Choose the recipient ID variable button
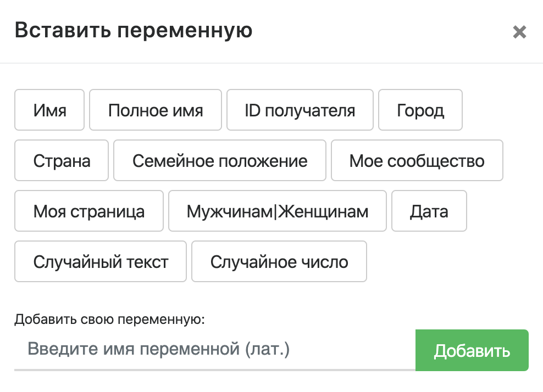This screenshot has height=392, width=543. (x=300, y=110)
